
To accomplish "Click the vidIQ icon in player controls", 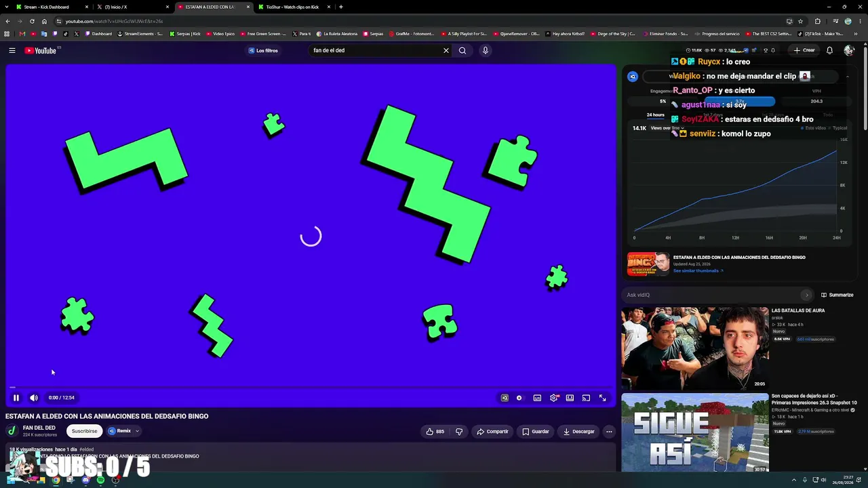I will (x=505, y=398).
